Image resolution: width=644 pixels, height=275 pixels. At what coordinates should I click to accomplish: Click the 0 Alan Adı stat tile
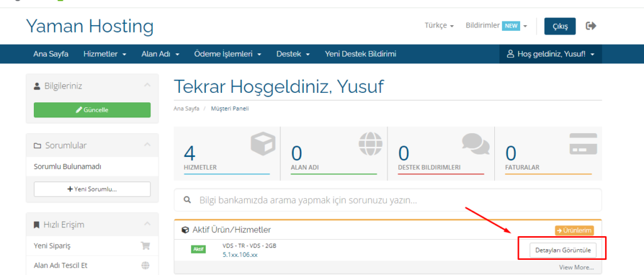click(334, 154)
